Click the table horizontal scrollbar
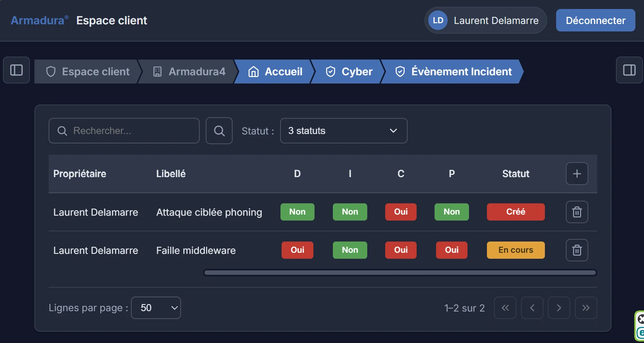644x343 pixels. pyautogui.click(x=400, y=273)
